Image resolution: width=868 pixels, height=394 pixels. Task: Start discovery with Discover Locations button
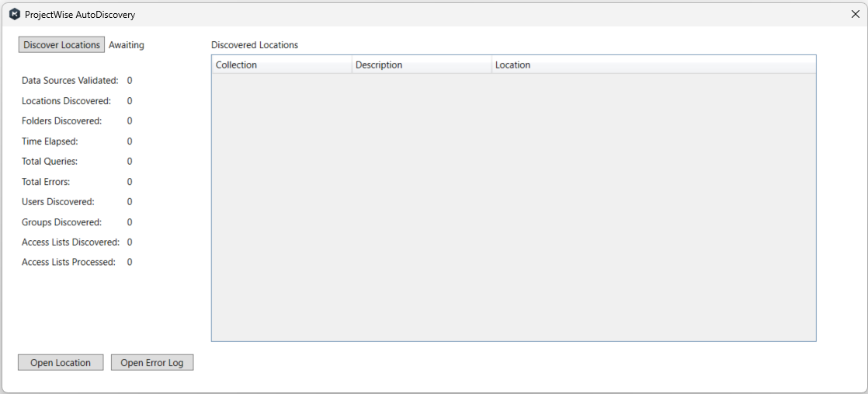[x=61, y=45]
